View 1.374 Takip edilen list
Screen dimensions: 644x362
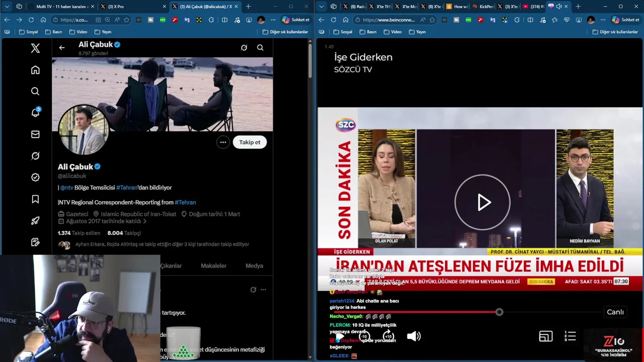(x=79, y=233)
